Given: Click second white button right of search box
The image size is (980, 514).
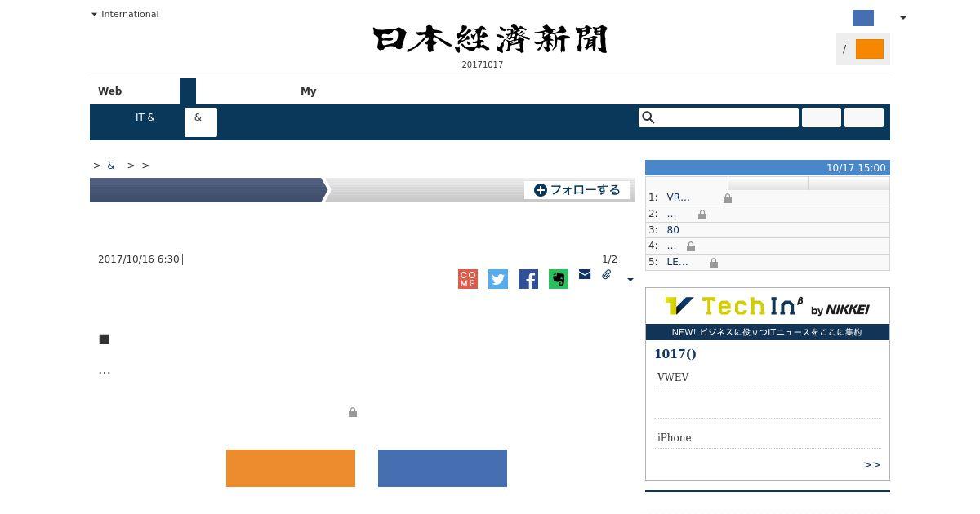Looking at the screenshot, I should click(864, 117).
